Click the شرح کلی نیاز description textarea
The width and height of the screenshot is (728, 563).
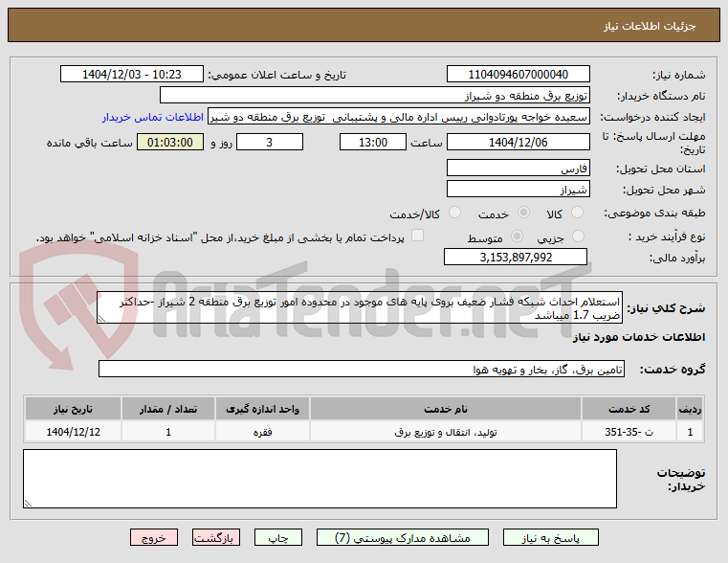pos(360,307)
